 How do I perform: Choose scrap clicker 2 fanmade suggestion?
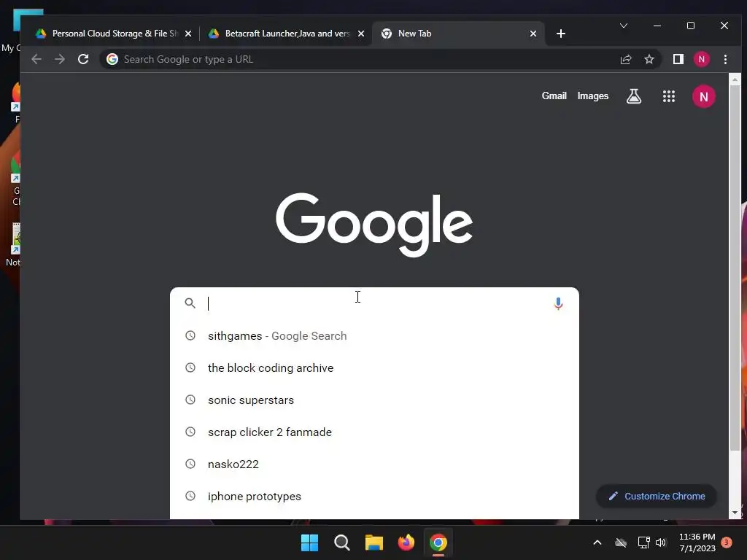point(374,432)
